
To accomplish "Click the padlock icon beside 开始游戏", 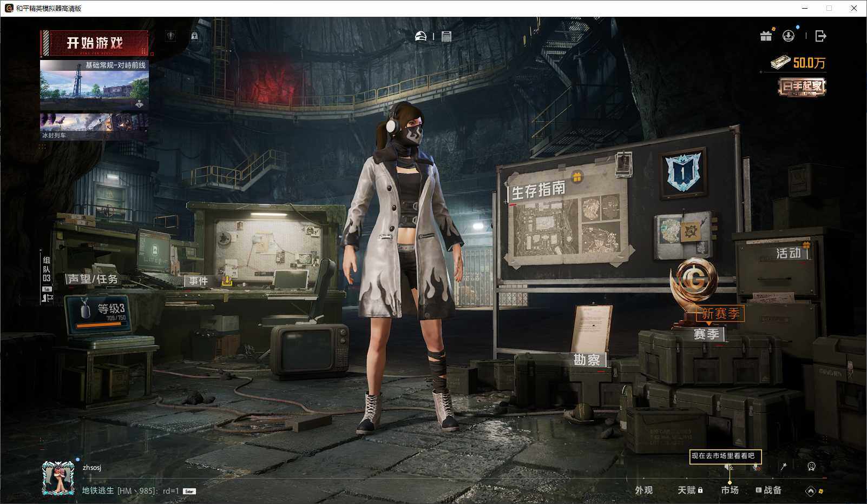I will point(194,36).
